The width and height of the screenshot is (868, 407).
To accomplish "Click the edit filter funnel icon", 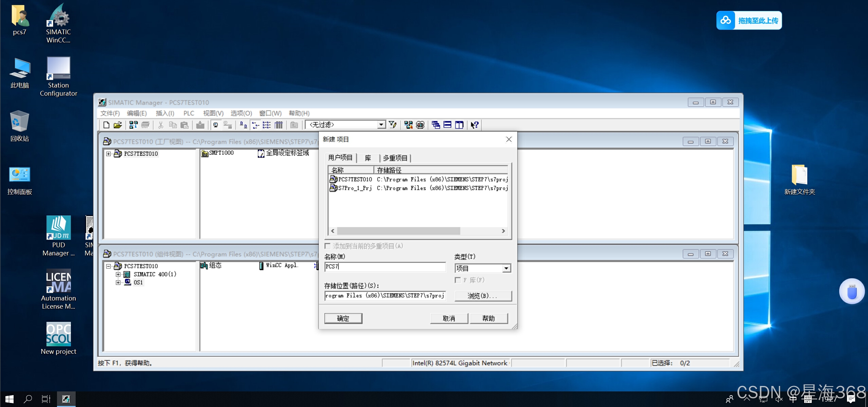I will (x=392, y=125).
